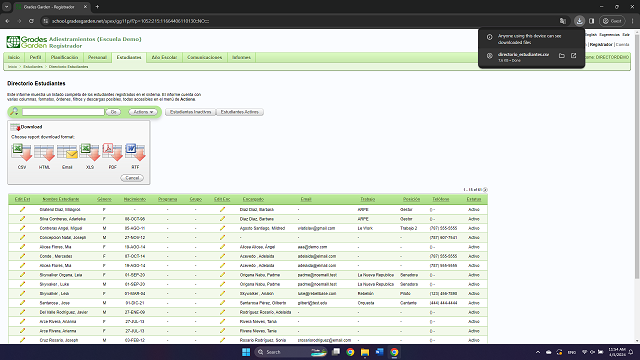
Task: Open Chrome tab search dropdown
Action: click(x=7, y=7)
